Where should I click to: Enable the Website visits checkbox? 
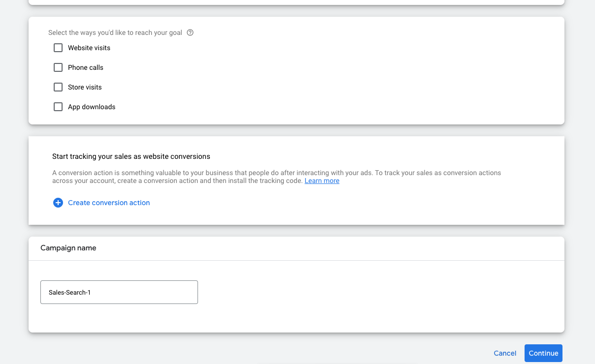[x=58, y=48]
